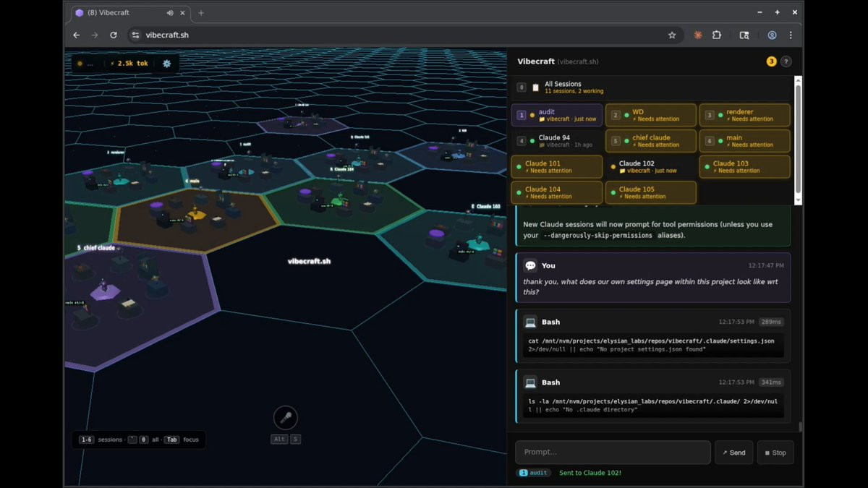Click the vibecraft.sh address bar

[405, 35]
